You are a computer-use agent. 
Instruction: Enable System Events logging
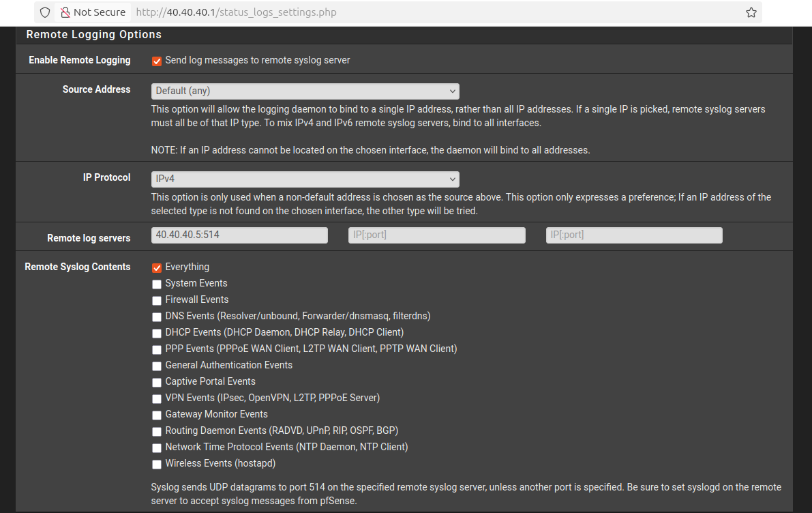point(157,284)
